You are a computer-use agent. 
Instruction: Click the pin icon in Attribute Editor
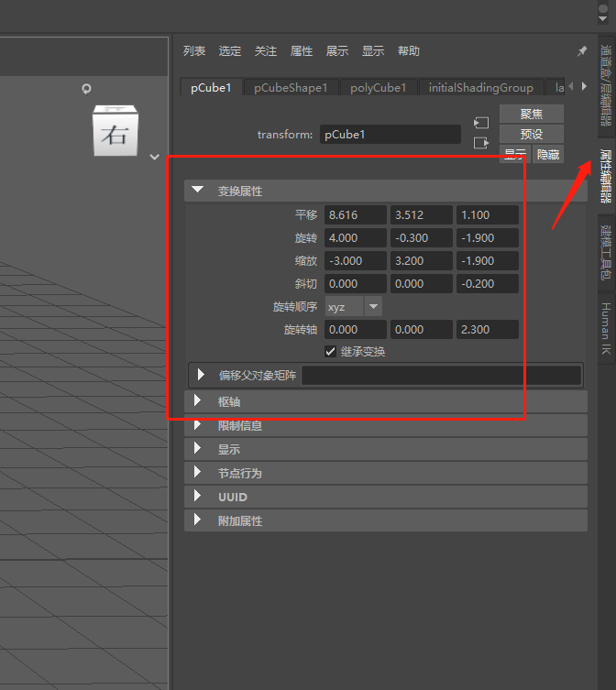tap(582, 51)
